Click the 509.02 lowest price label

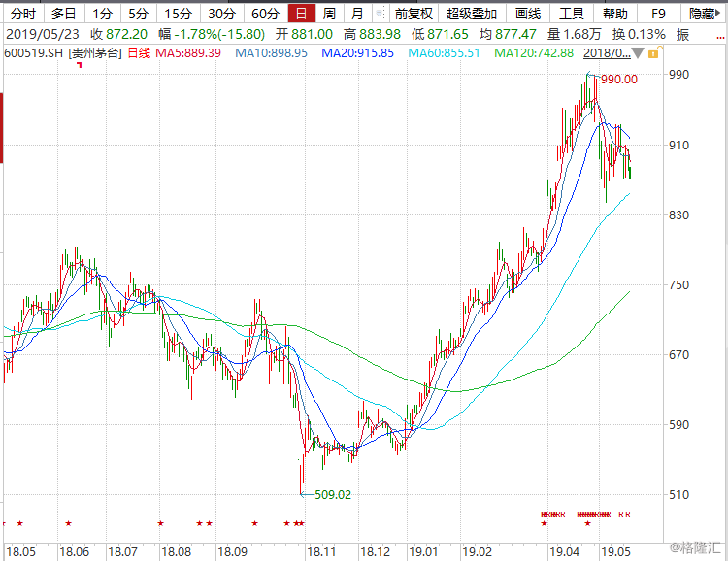333,494
